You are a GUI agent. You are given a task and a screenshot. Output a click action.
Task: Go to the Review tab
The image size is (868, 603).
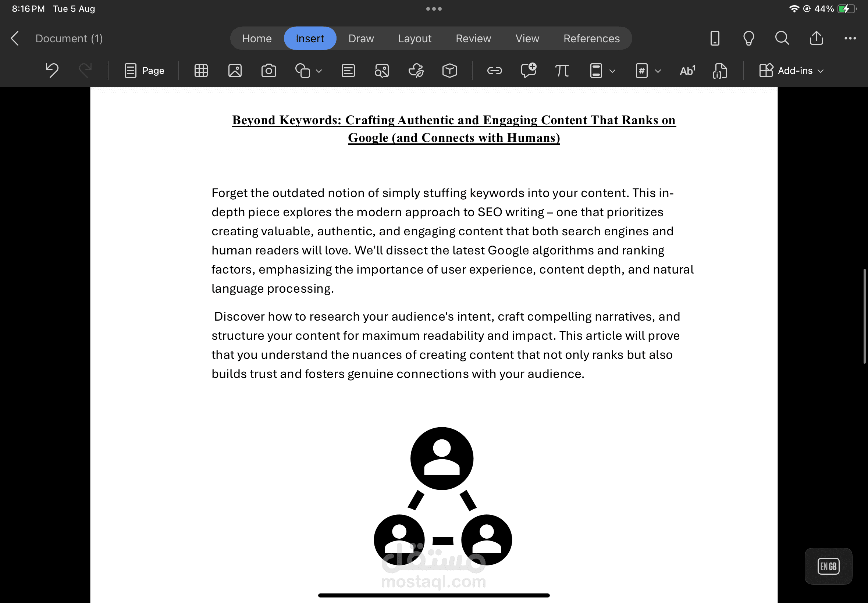click(x=473, y=39)
